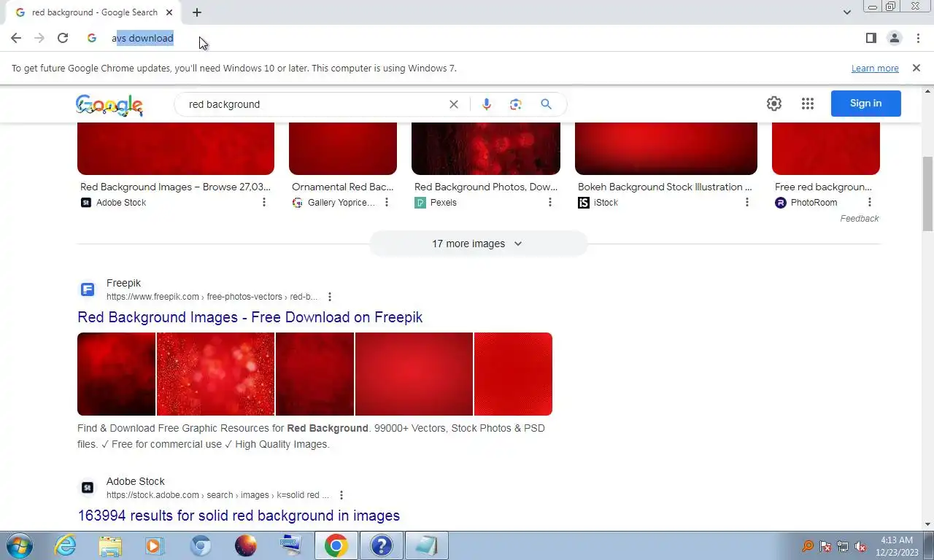Open the Windows Start menu
The image size is (934, 560).
20,545
